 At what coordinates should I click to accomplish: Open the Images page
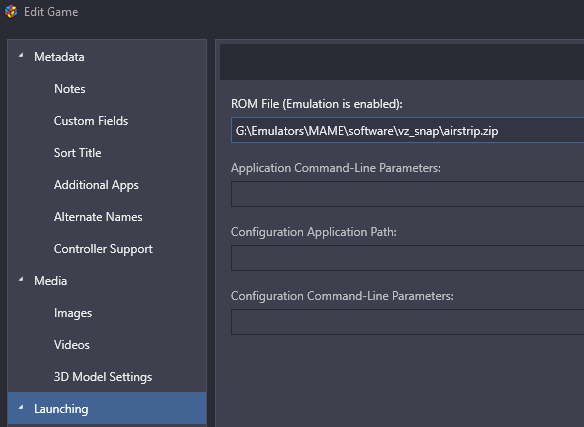click(73, 313)
